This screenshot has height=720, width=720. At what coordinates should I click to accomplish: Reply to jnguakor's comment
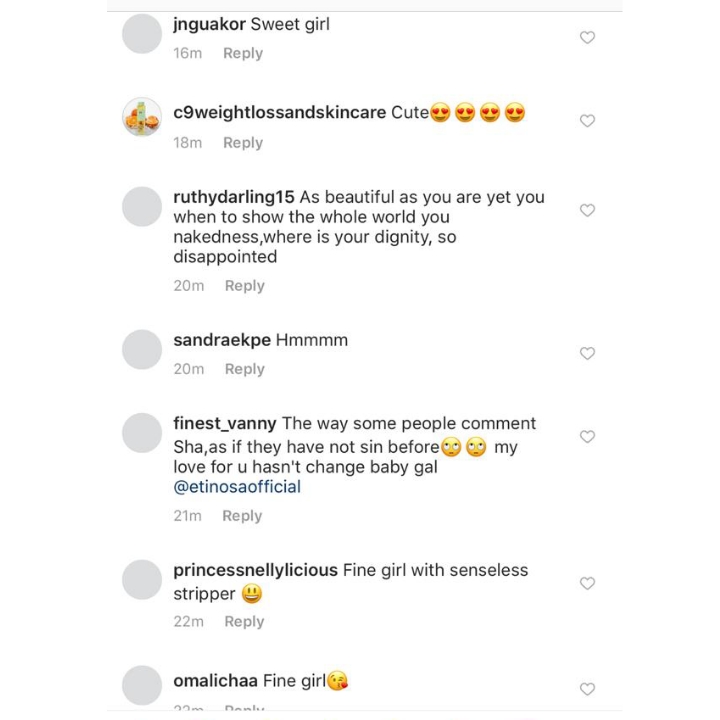tap(243, 53)
